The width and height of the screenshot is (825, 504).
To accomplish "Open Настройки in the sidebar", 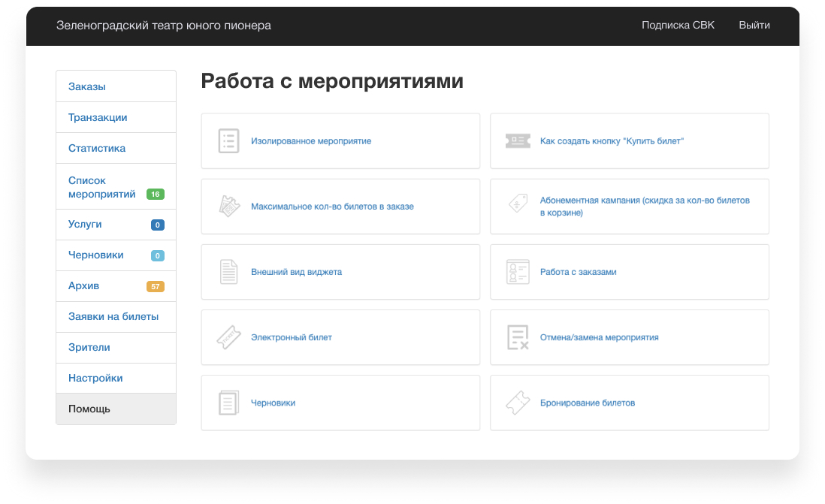I will [116, 379].
